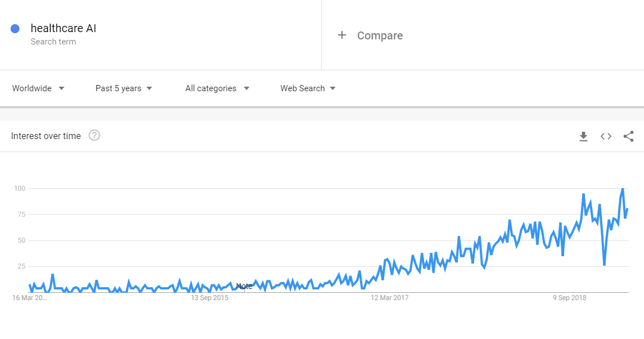Open the Worldwide region dropdown
Viewport: 644px width, 339px height.
(38, 88)
